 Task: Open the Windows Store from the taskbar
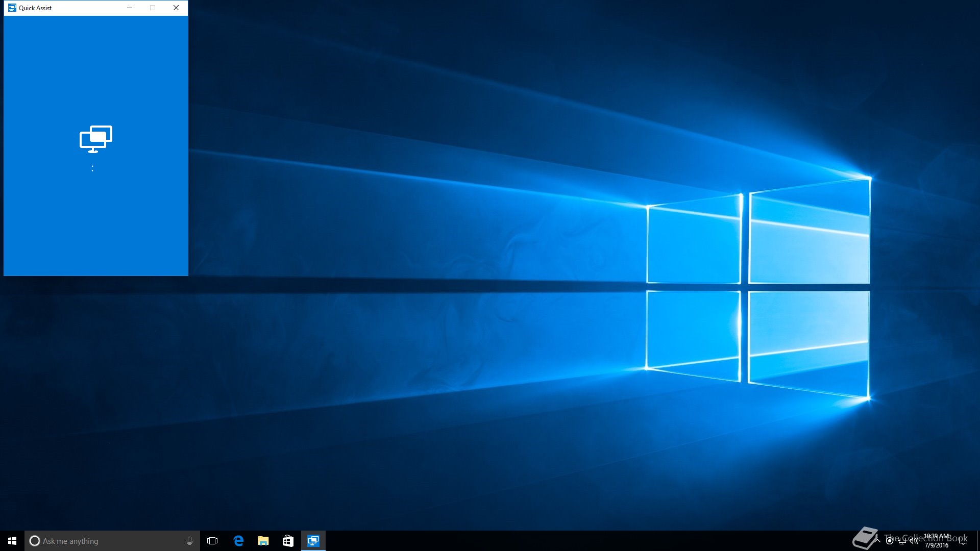[x=288, y=541]
